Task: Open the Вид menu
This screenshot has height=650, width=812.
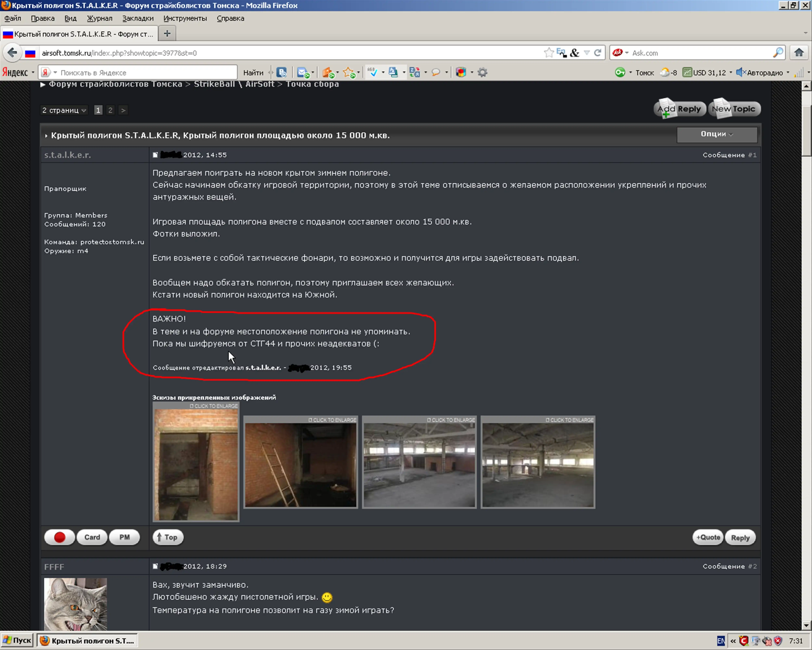Action: click(70, 19)
